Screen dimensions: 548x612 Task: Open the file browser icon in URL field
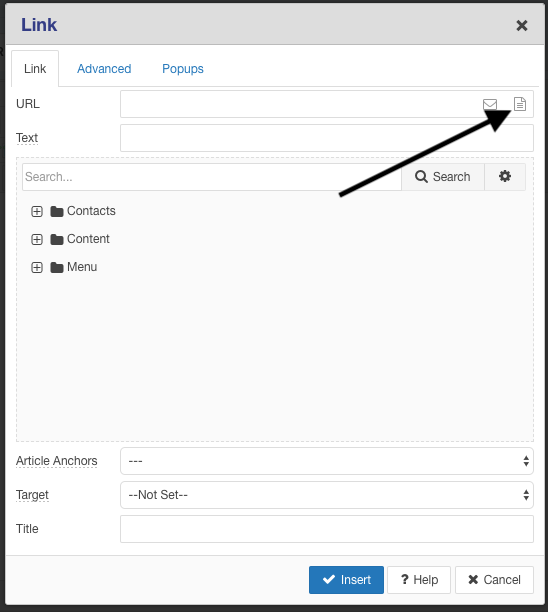coord(520,104)
